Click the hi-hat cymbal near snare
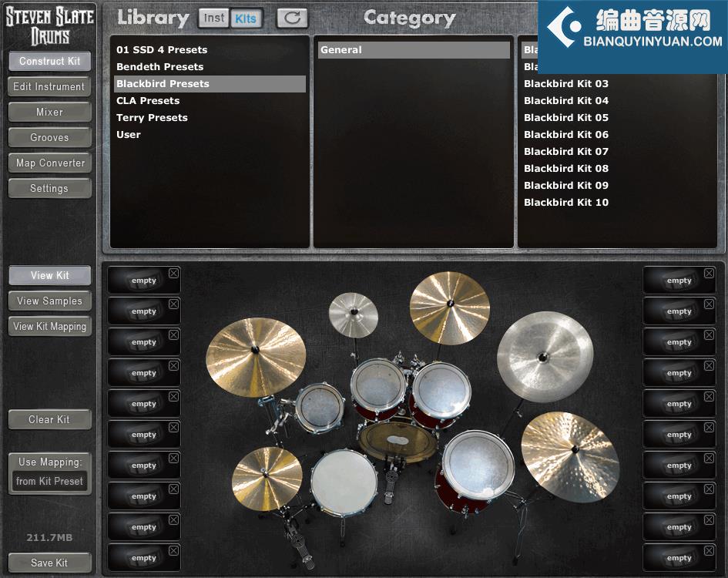The height and width of the screenshot is (578, 728). [267, 477]
